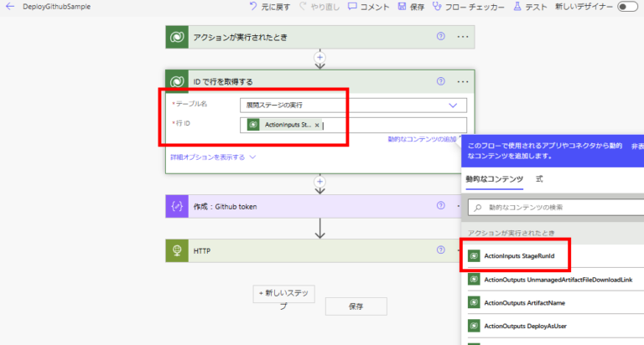Click the back arrow next to DeployGithubSample
The width and height of the screenshot is (644, 345).
point(10,7)
